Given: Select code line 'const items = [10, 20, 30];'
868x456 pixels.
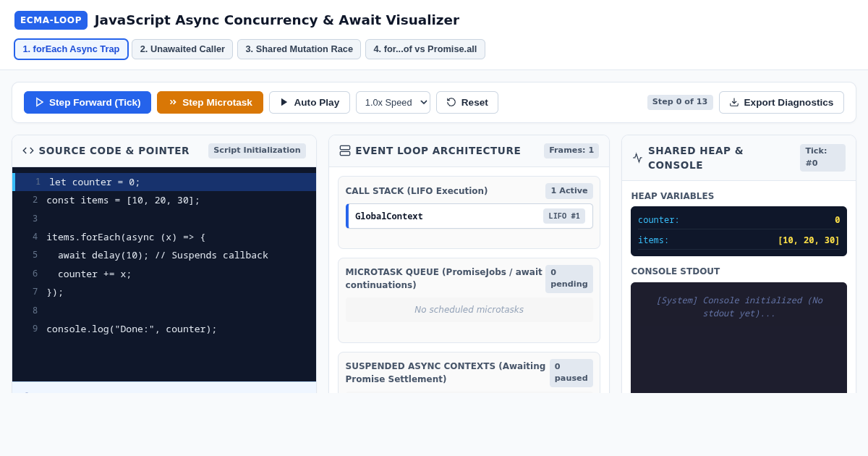Looking at the screenshot, I should pos(164,200).
